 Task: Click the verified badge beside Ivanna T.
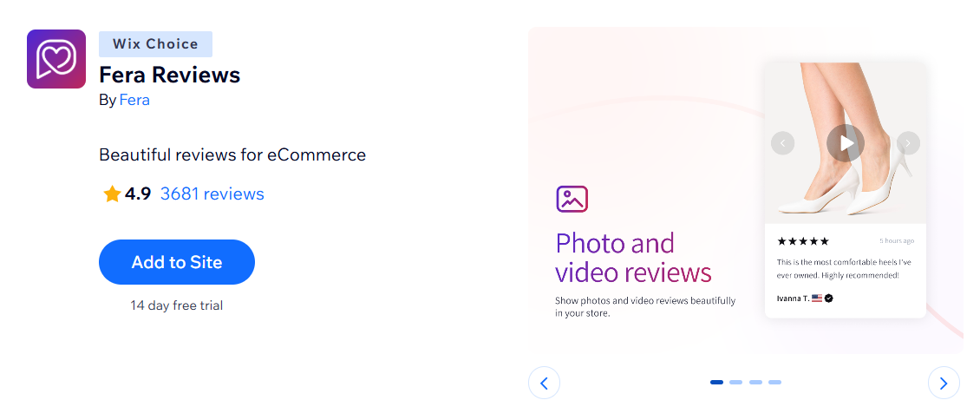(829, 299)
